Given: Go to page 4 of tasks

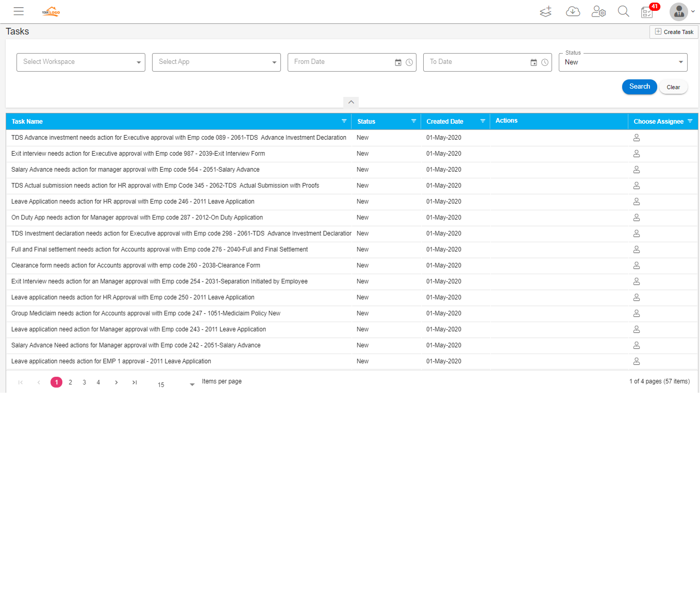Looking at the screenshot, I should [x=98, y=382].
